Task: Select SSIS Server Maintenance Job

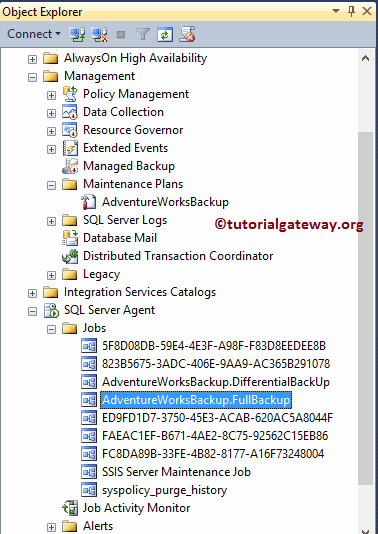Action: click(176, 472)
